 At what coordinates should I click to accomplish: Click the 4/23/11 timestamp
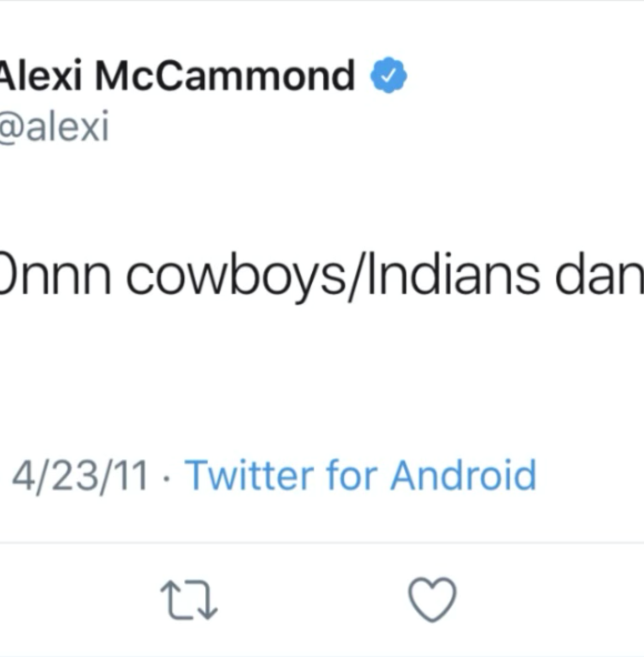tap(80, 476)
